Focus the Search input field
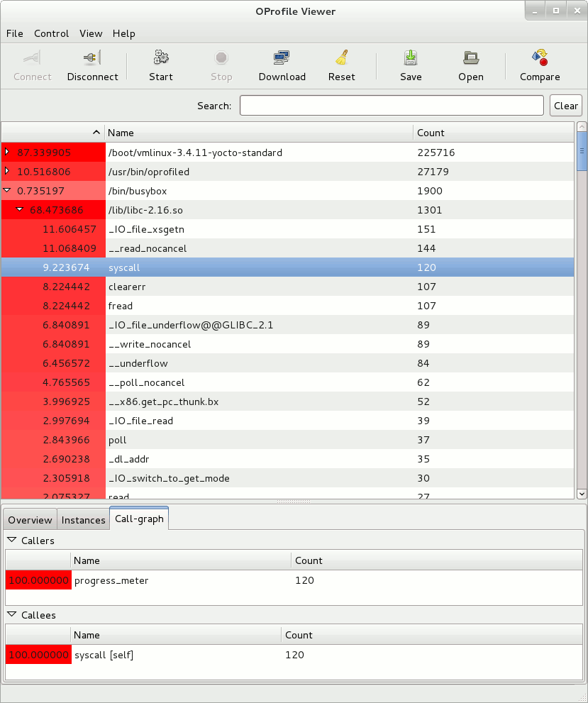 392,106
